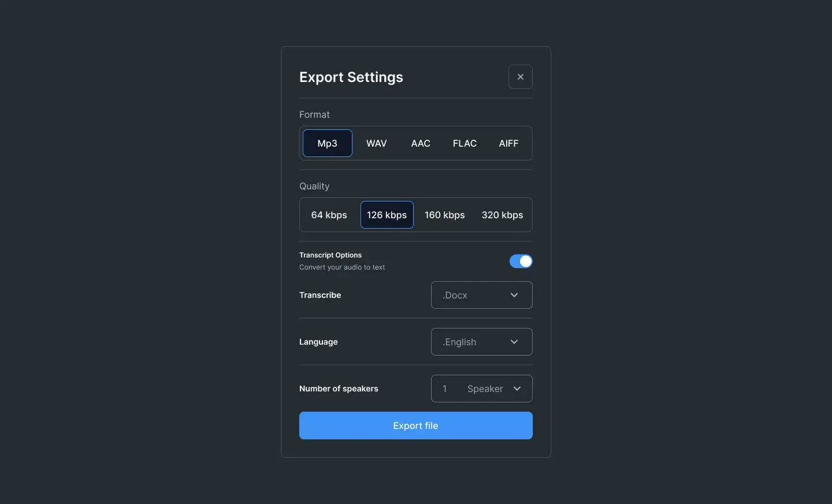The image size is (832, 504).
Task: Close the Export Settings dialog
Action: [x=521, y=77]
